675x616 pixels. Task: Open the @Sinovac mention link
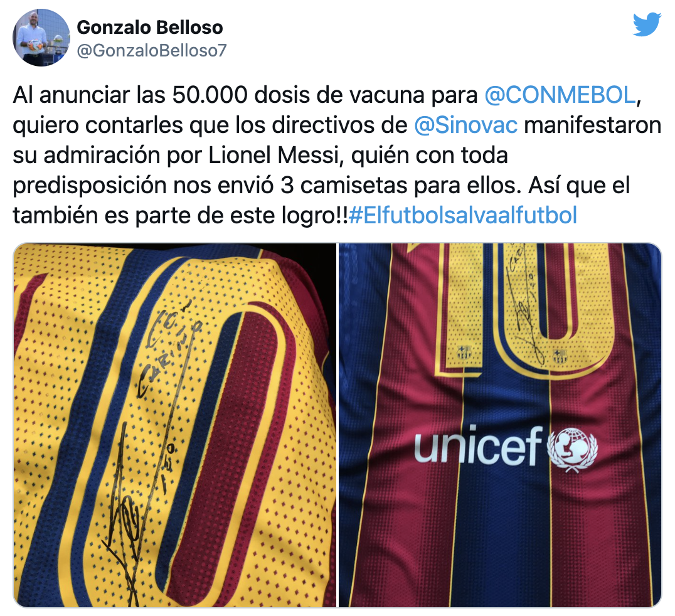(465, 125)
